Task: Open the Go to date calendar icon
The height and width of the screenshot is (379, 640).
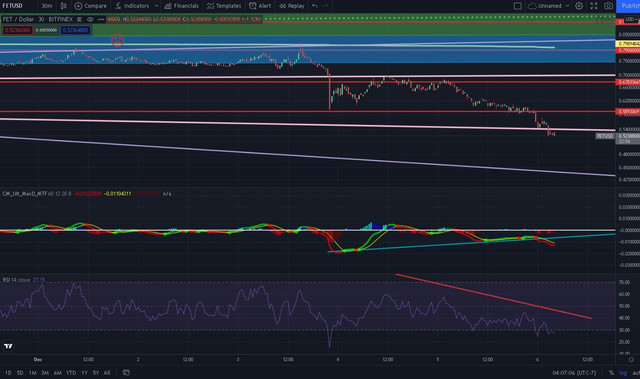Action: [126, 372]
